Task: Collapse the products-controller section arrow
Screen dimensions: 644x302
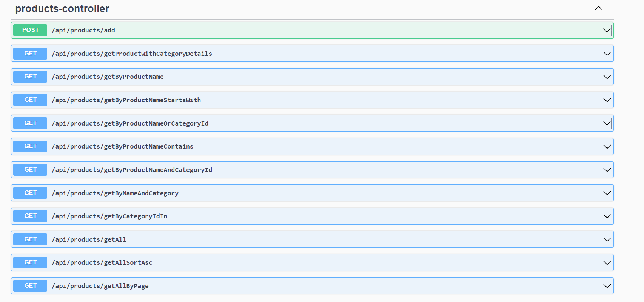Action: click(x=598, y=8)
